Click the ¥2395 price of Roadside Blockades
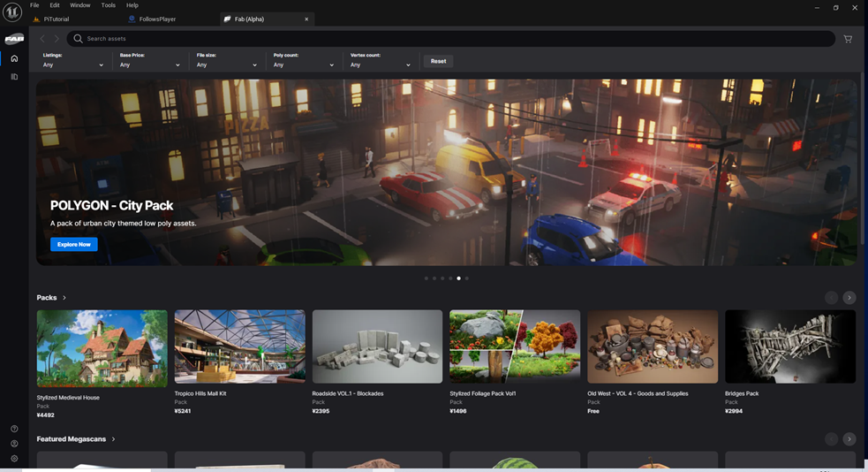The height and width of the screenshot is (472, 868). [x=321, y=411]
